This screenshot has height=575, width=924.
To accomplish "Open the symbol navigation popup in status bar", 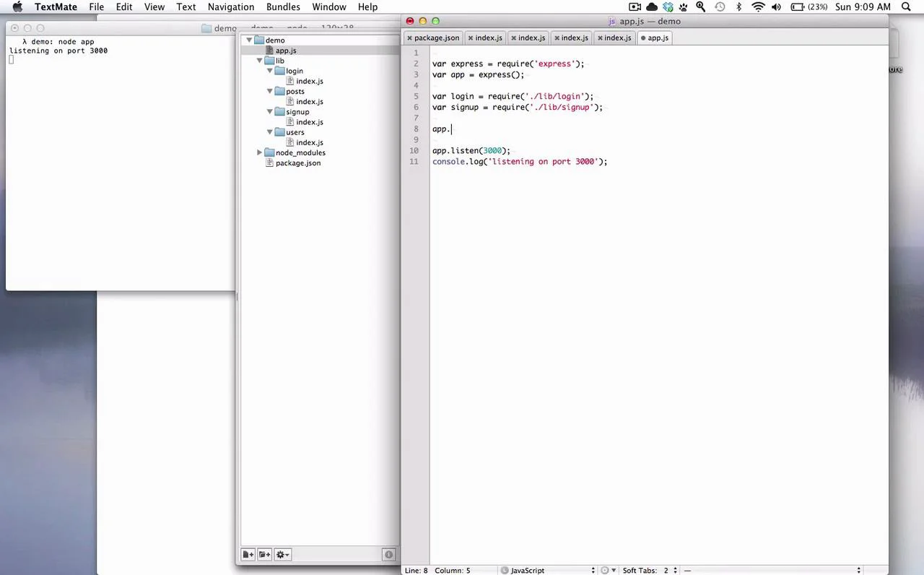I will [x=772, y=571].
